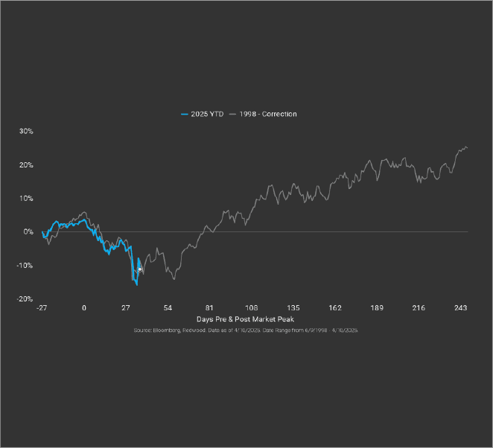Click the 30% y-axis label
Viewport: 493px width, 448px height.
click(x=26, y=131)
